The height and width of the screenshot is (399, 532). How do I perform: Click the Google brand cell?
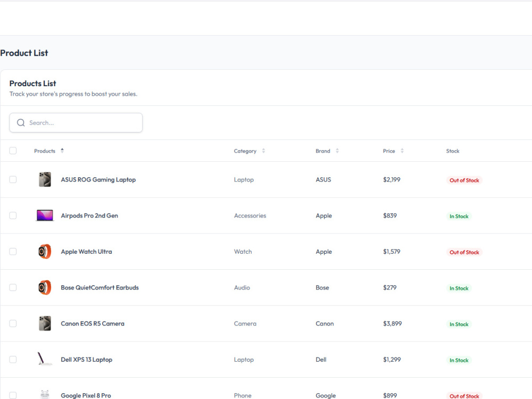pyautogui.click(x=326, y=395)
